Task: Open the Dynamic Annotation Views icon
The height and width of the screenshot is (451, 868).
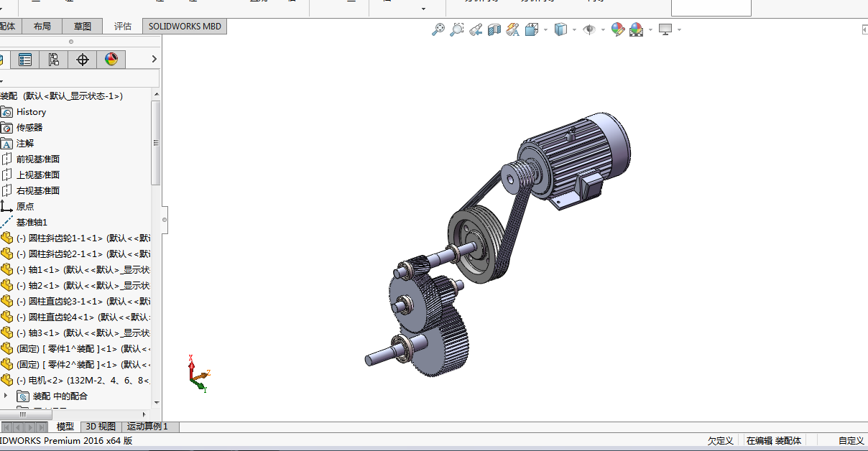Action: click(512, 29)
